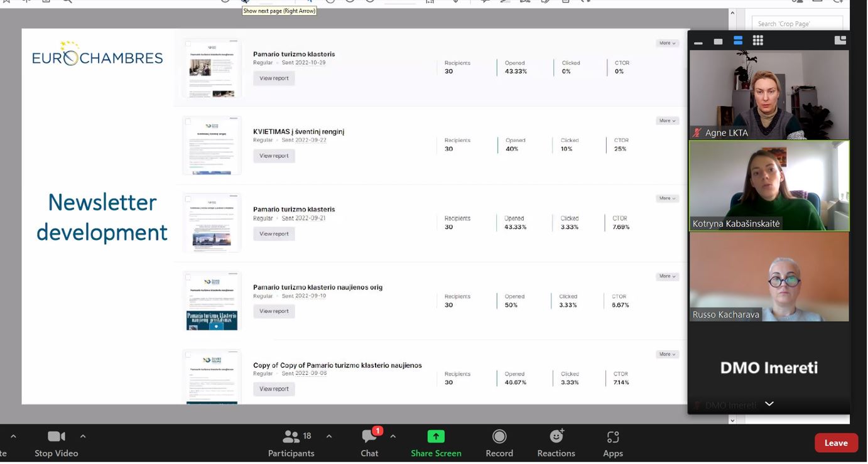Expand the Chat options arrow
868x464 pixels.
(393, 436)
